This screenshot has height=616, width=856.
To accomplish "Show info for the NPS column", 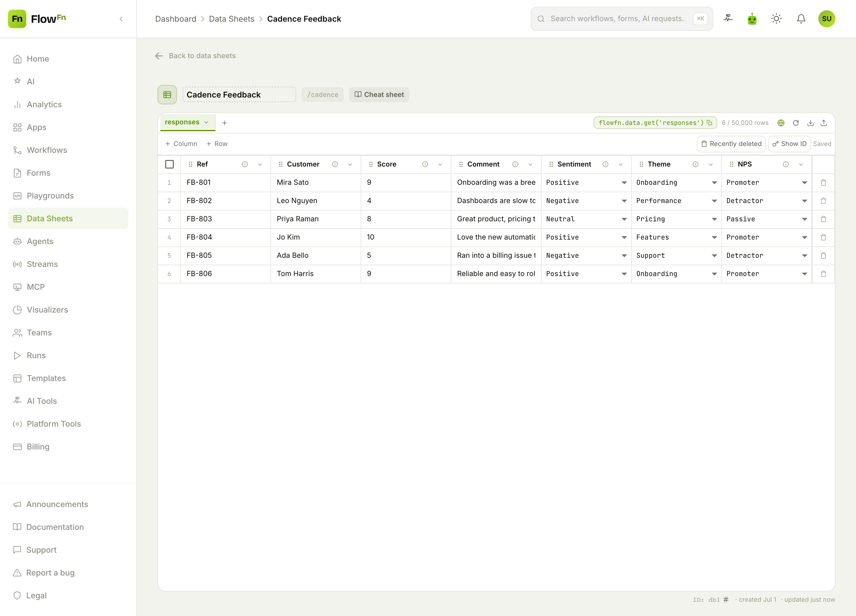I will click(x=786, y=164).
